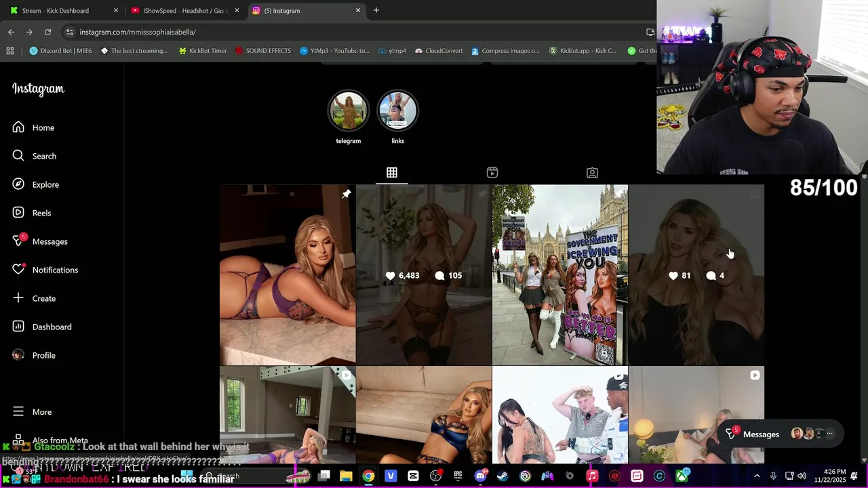Open the Government Screwing You sign post
Viewport: 868px width, 488px height.
560,275
